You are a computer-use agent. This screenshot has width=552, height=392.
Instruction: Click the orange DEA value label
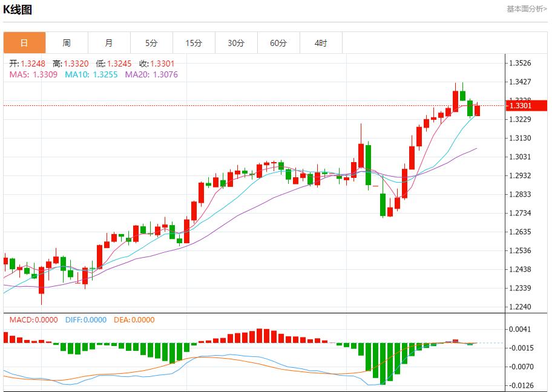[x=133, y=320]
